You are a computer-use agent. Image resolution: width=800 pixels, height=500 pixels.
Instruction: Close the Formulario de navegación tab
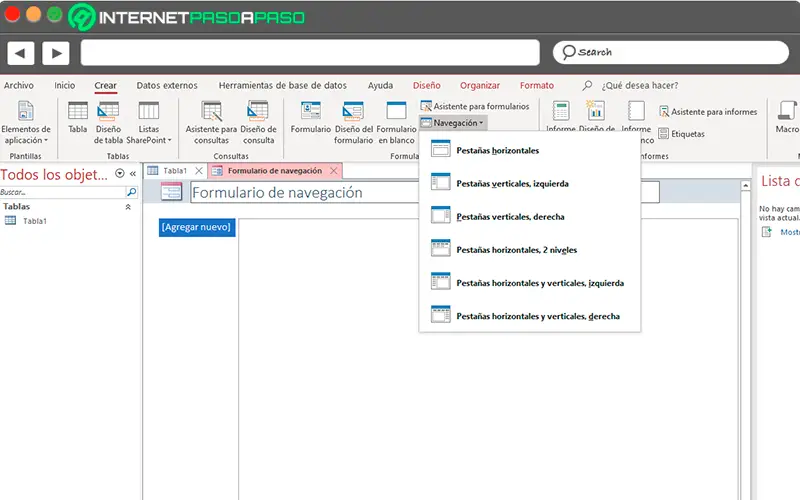(334, 170)
